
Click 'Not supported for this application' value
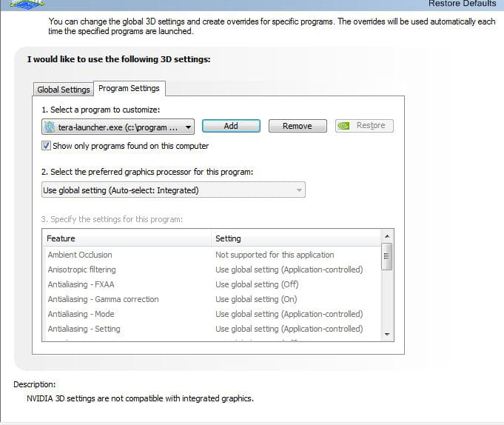pyautogui.click(x=275, y=255)
